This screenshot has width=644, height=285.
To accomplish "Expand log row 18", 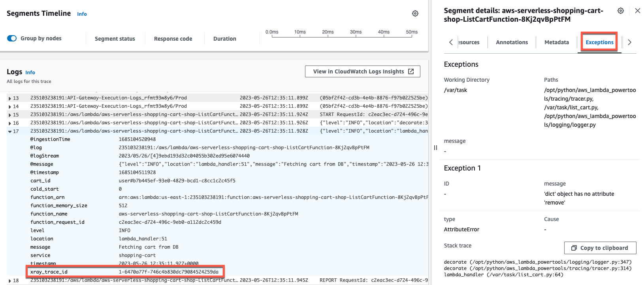I will point(10,281).
